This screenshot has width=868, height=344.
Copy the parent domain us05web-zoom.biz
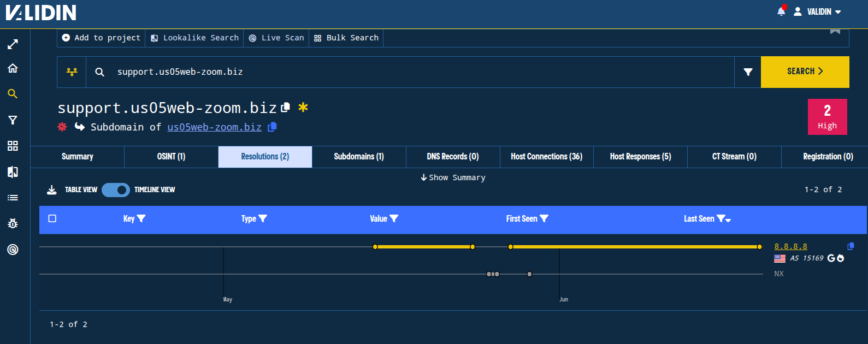point(272,127)
